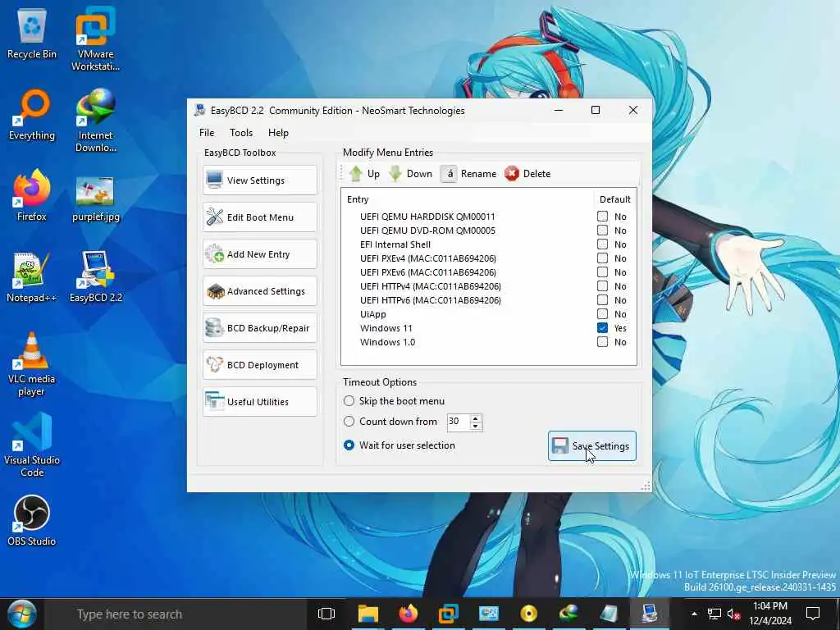Screen dimensions: 840x630
Task: Click the countdown seconds field showing 30
Action: pos(458,422)
